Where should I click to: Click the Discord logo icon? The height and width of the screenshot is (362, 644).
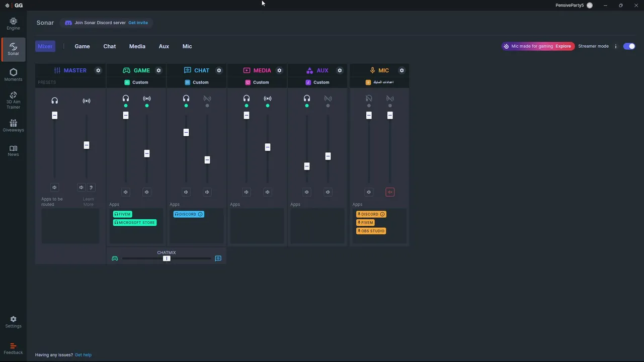68,23
